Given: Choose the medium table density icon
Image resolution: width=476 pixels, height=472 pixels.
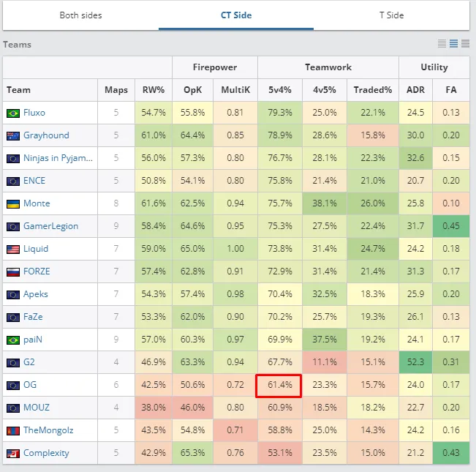Looking at the screenshot, I should [453, 44].
